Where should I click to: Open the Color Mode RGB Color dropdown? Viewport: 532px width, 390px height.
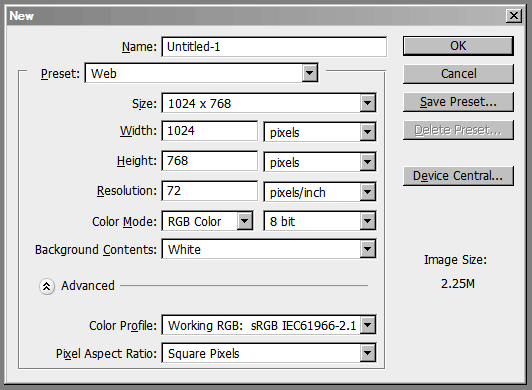pyautogui.click(x=207, y=221)
